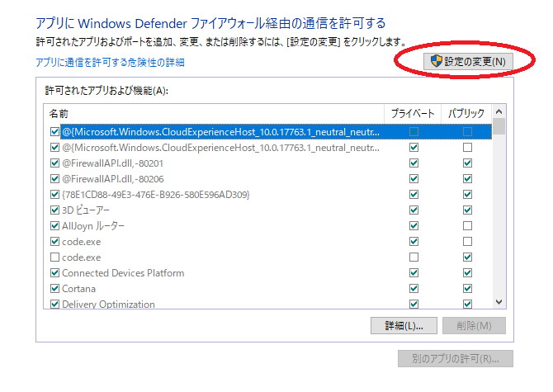Enable public checkbox of checked code.exe row
Screen dimensions: 553x392
click(467, 242)
